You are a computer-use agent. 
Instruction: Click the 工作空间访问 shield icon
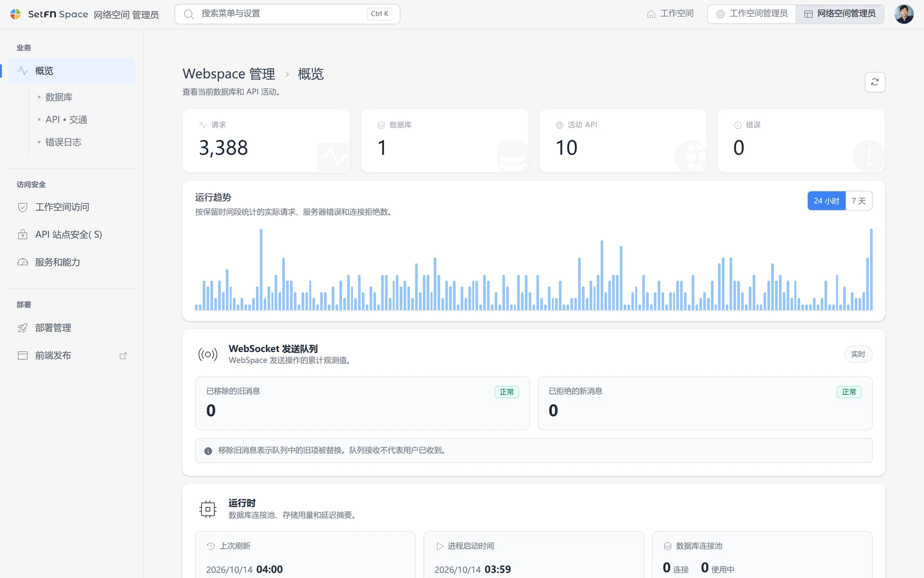pyautogui.click(x=23, y=207)
